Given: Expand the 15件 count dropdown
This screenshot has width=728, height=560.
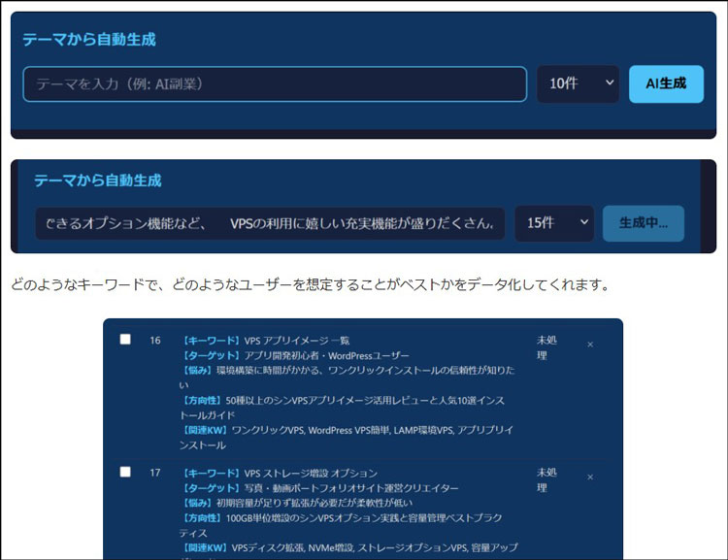Looking at the screenshot, I should (554, 222).
